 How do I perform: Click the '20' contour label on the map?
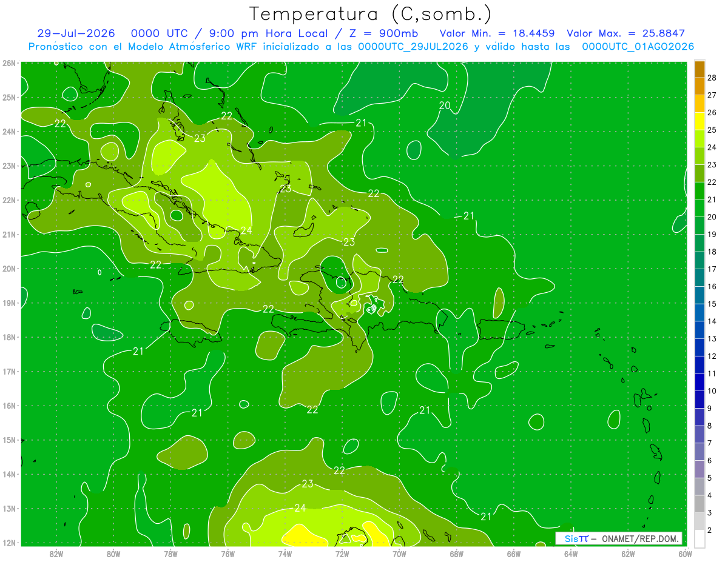coord(445,105)
